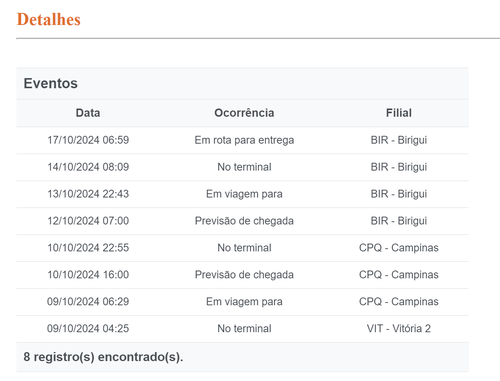Click date 12/10/2024 07:00
This screenshot has width=500, height=381.
[88, 221]
